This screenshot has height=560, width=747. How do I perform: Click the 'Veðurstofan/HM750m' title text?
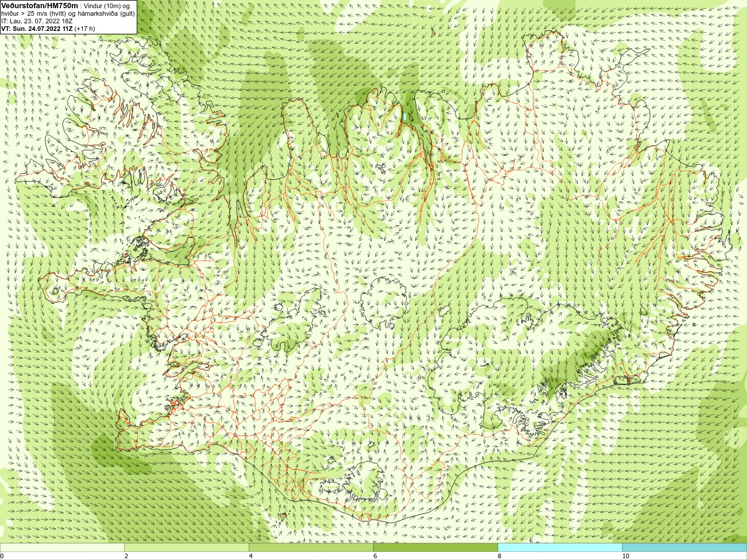pyautogui.click(x=40, y=5)
